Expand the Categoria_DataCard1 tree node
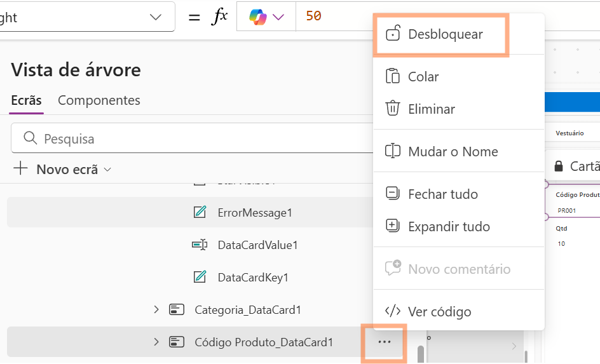600x364 pixels. (x=156, y=309)
